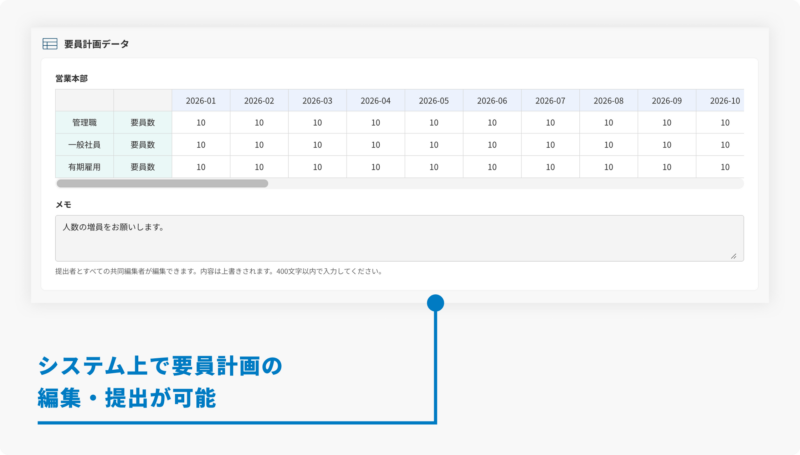The image size is (800, 455).
Task: Select the 2026-07 column header
Action: (x=551, y=100)
